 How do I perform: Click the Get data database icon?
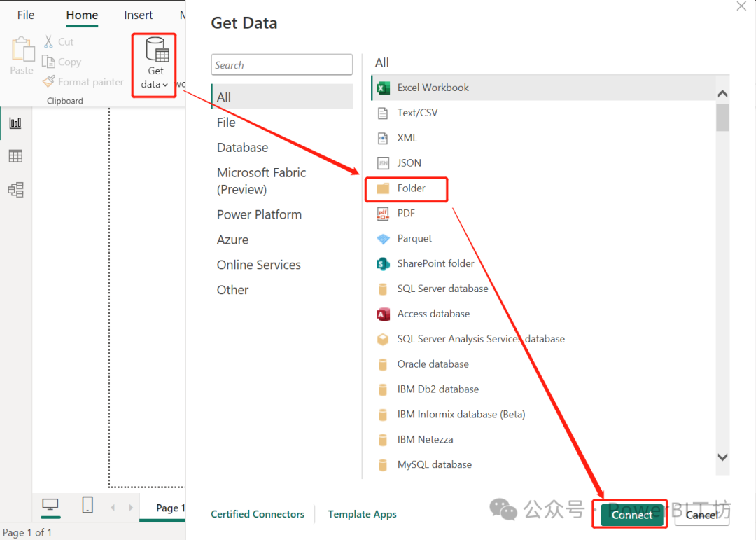click(x=157, y=50)
